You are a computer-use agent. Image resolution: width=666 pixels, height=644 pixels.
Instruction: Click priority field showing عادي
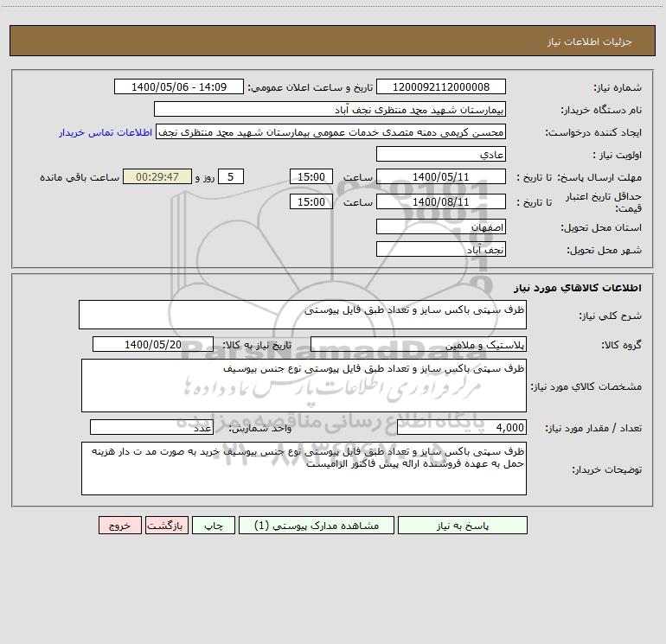pyautogui.click(x=441, y=155)
